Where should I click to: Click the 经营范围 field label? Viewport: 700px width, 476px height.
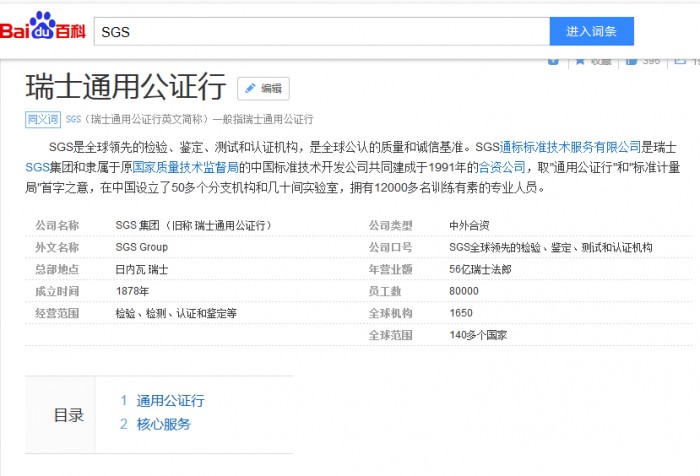57,313
